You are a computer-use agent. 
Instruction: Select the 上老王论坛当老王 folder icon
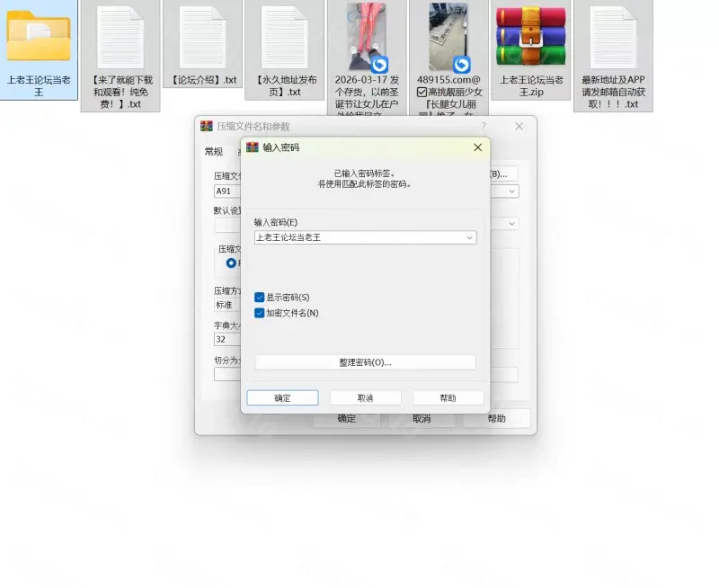tap(39, 37)
